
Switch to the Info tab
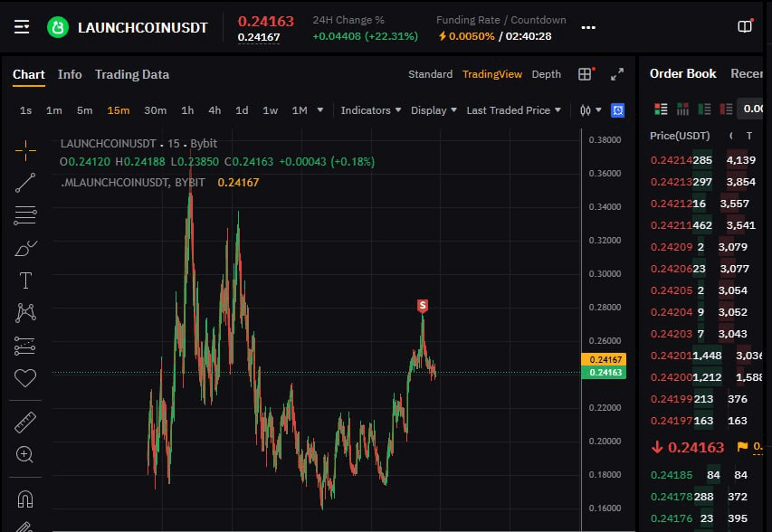click(70, 74)
